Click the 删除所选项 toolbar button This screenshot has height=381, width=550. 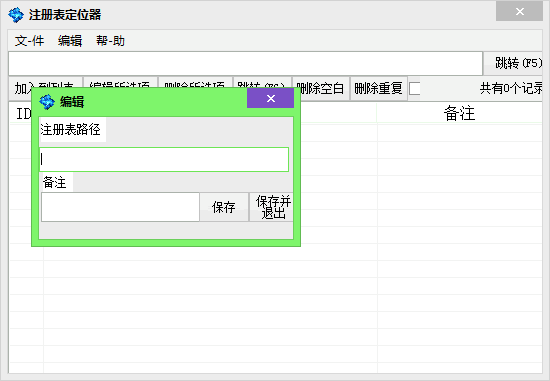(x=195, y=82)
